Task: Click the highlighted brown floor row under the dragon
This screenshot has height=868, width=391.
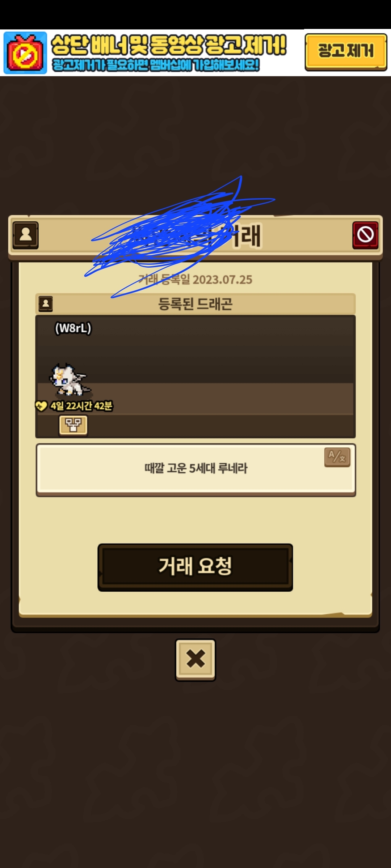Action: coord(195,399)
